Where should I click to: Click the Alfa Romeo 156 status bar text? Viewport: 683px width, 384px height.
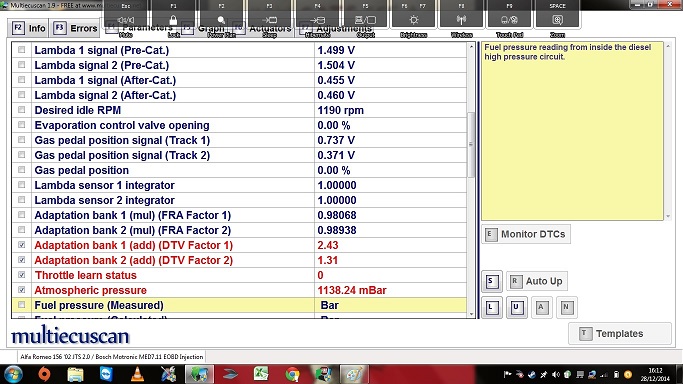[112, 357]
